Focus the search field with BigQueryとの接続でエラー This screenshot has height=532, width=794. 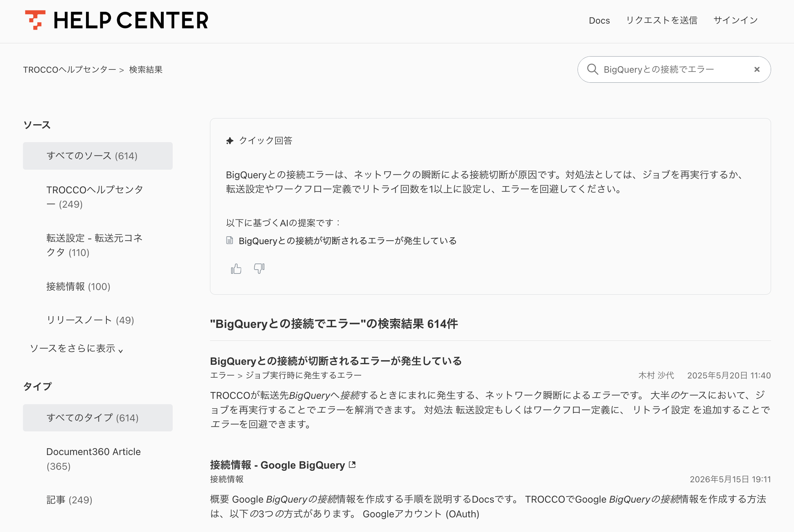point(674,69)
